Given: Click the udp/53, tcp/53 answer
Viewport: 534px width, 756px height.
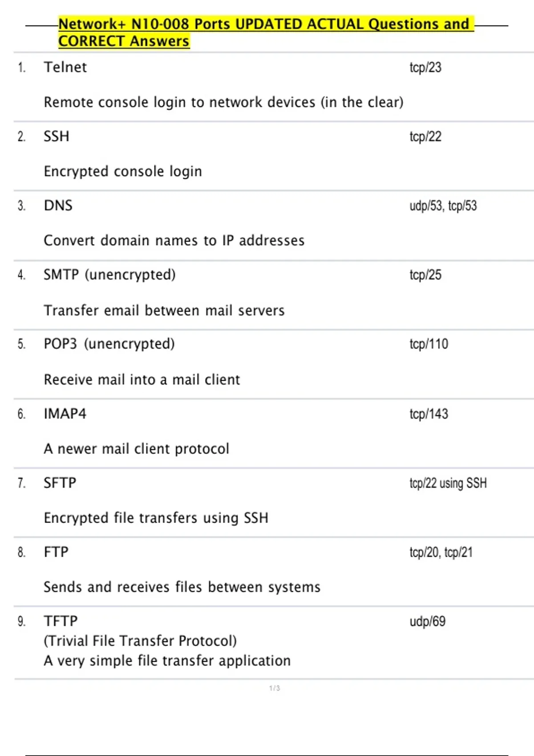Looking at the screenshot, I should click(x=443, y=205).
